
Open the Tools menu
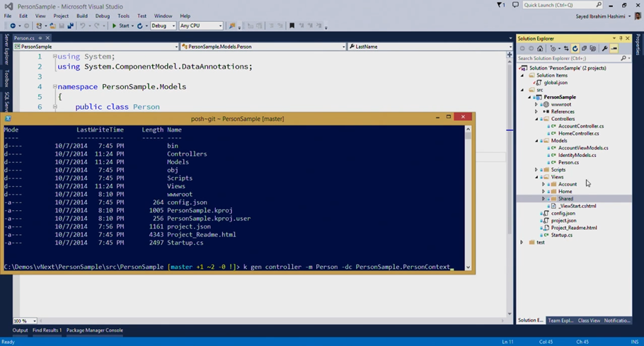point(123,16)
